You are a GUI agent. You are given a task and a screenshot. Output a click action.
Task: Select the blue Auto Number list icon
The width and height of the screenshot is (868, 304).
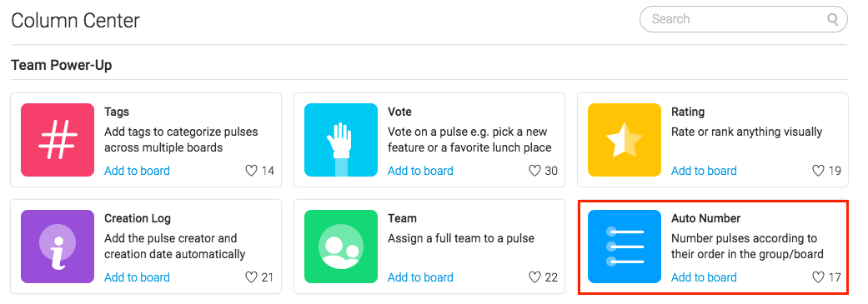tap(625, 247)
